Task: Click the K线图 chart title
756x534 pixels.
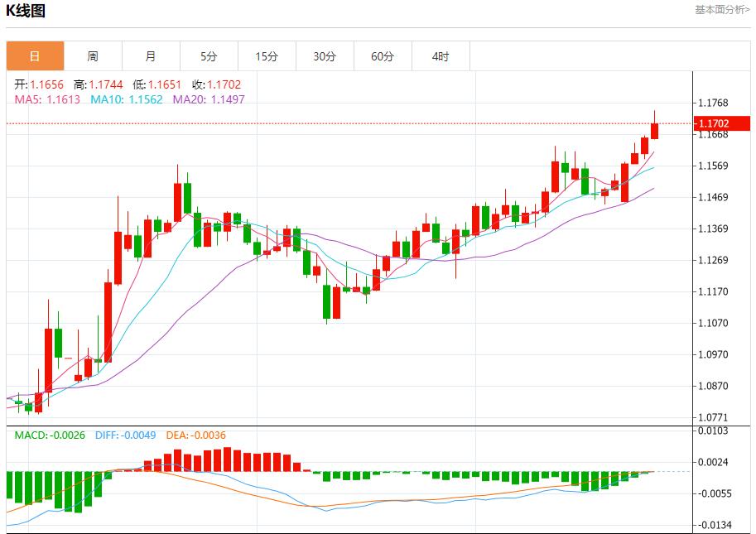Action: (x=26, y=11)
